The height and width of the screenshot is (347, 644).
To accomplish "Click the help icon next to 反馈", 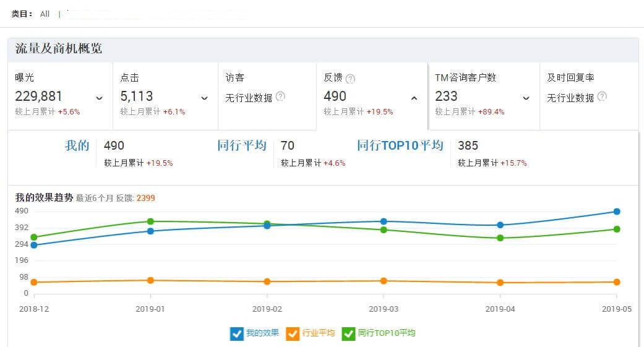I will pyautogui.click(x=350, y=79).
